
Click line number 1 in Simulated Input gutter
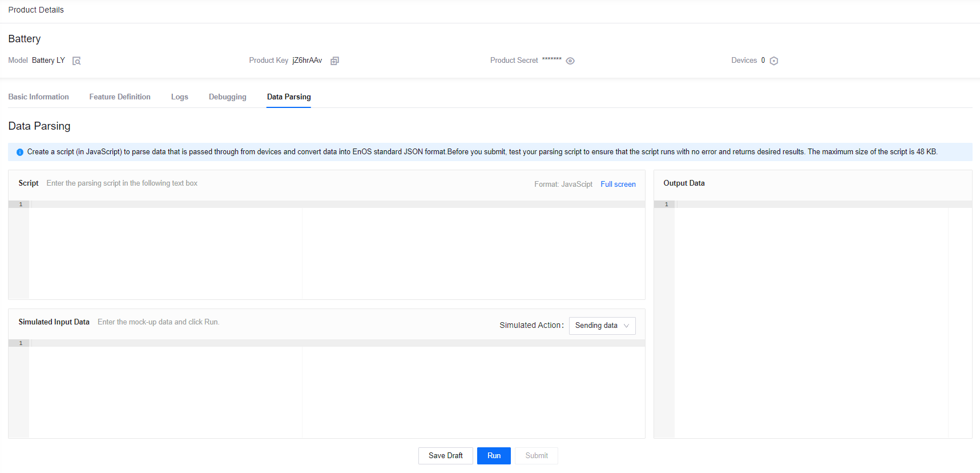(21, 343)
